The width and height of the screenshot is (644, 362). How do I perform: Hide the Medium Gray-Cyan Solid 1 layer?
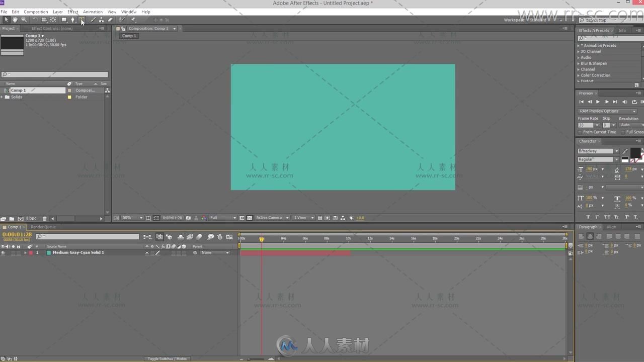coord(3,253)
